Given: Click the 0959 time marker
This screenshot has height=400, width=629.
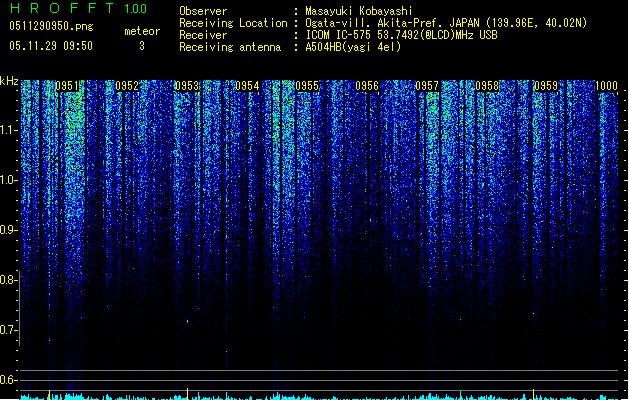Looking at the screenshot, I should click(546, 86).
